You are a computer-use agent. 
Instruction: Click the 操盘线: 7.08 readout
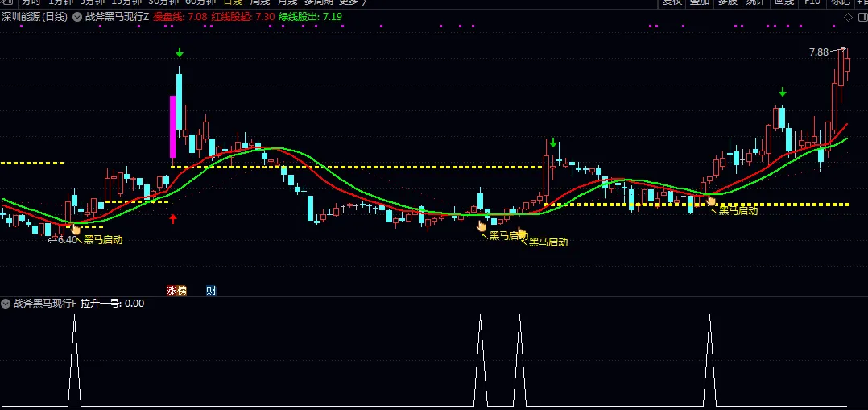(x=180, y=17)
